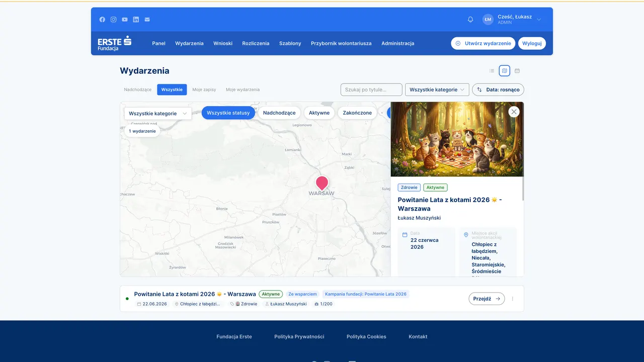This screenshot has height=362, width=644.
Task: Click the event title in detail panel
Action: point(450,204)
